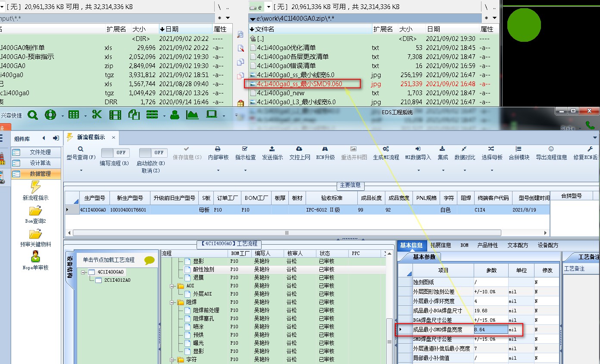Viewport: 600px width, 364px height.
Task: Click 导出流程信息 smiley icon button
Action: [551, 153]
